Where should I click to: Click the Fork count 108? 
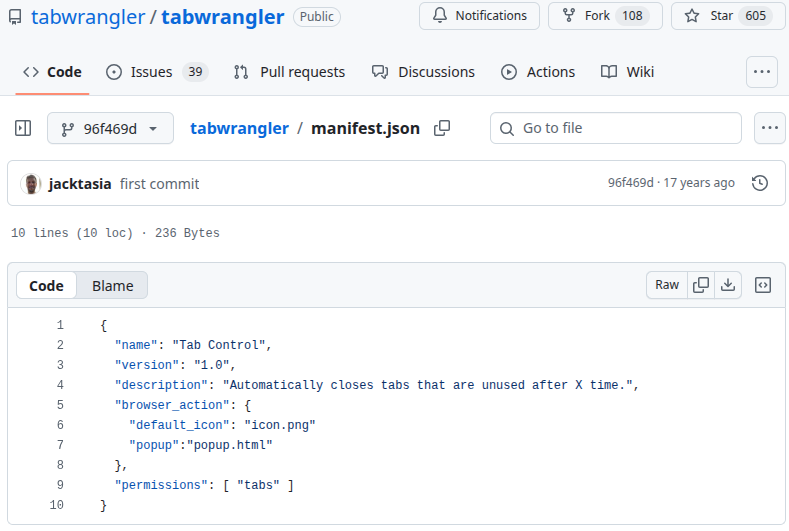632,16
